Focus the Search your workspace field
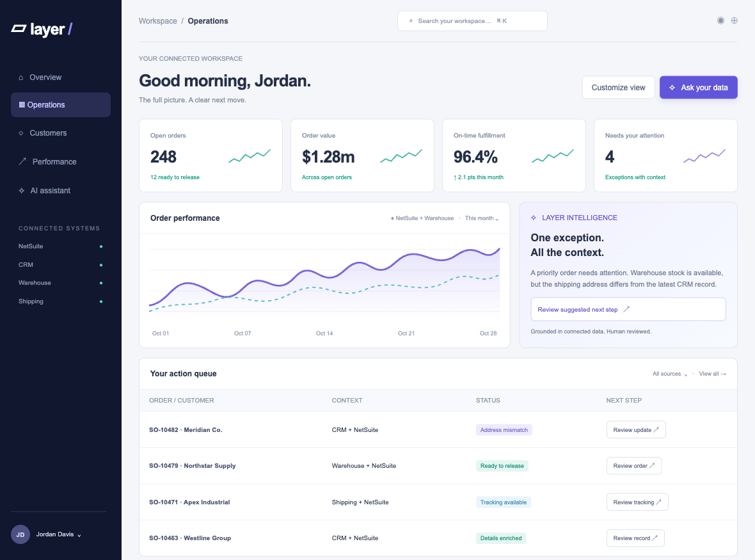Viewport: 755px width, 560px height. click(472, 20)
